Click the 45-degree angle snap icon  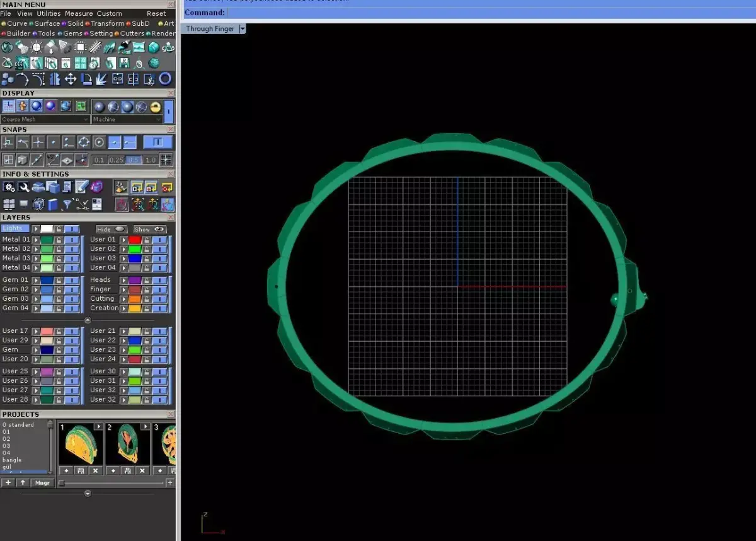click(x=54, y=160)
